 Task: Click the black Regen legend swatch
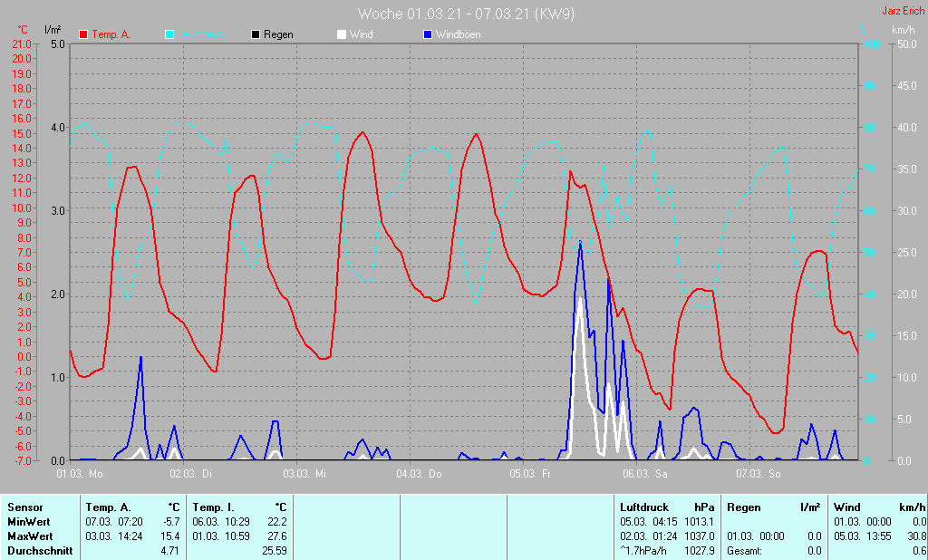pos(255,34)
